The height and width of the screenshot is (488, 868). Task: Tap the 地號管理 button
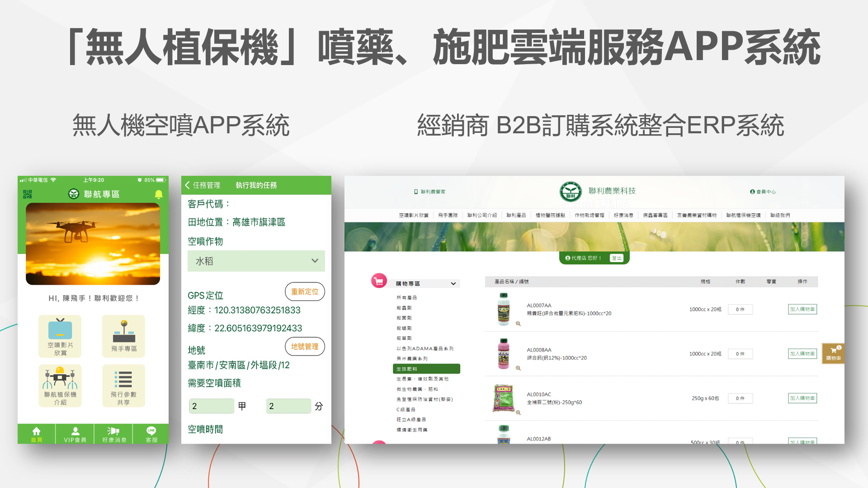pos(305,347)
